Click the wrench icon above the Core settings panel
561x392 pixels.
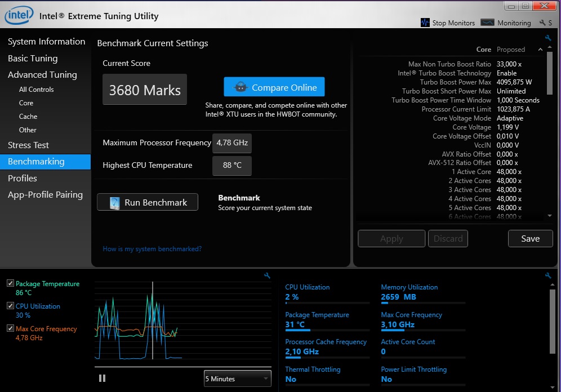point(547,38)
